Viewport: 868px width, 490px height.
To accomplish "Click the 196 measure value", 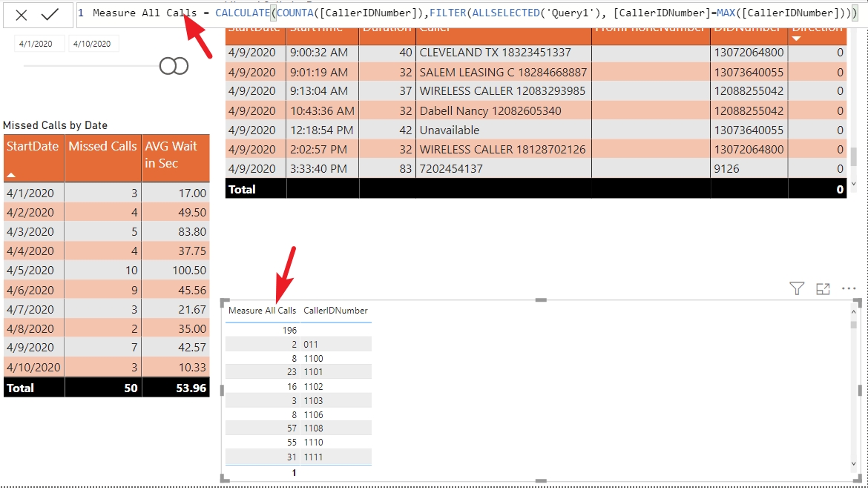I will [x=289, y=330].
